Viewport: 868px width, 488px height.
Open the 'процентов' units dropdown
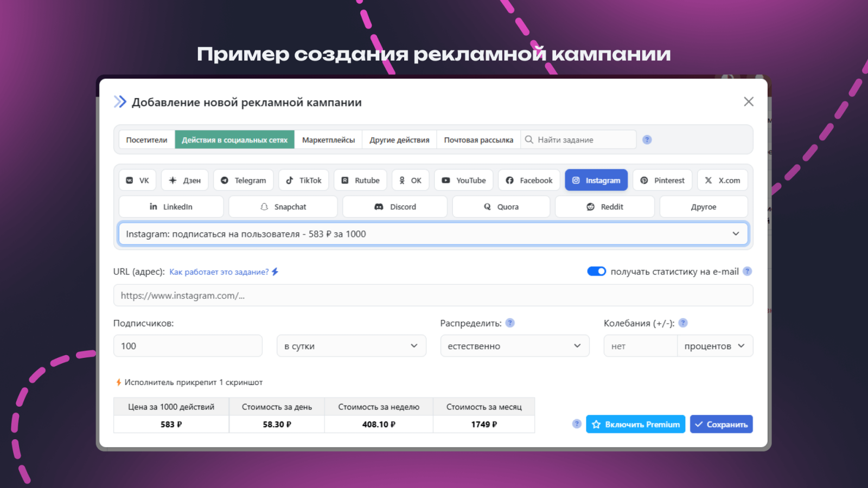point(714,346)
